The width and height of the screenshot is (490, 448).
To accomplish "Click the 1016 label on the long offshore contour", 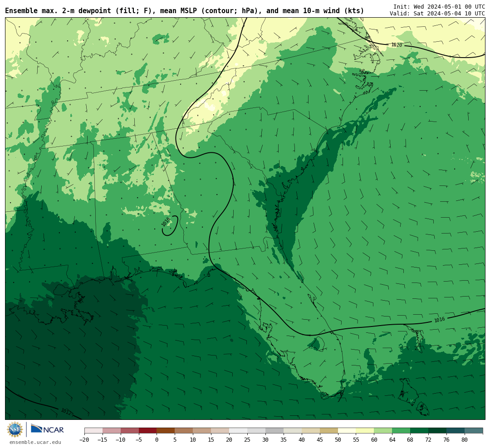I will tap(439, 320).
